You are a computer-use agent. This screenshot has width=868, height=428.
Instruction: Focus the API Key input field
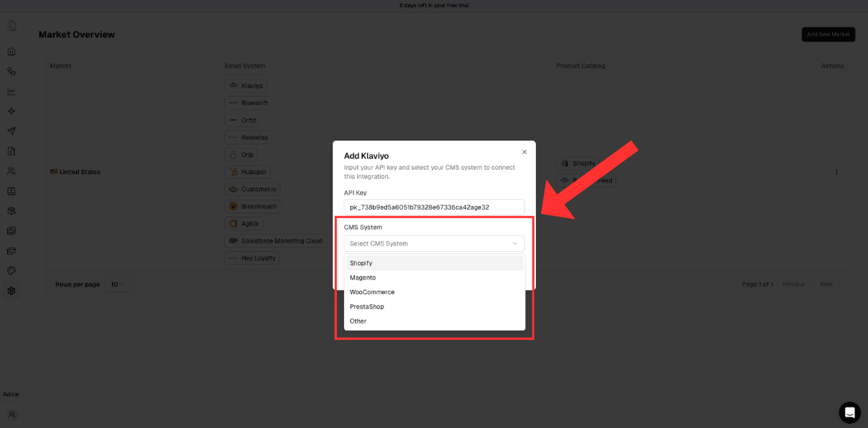coord(434,207)
